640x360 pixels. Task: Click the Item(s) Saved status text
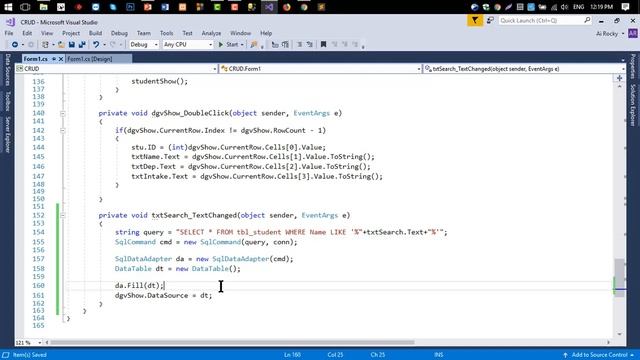pyautogui.click(x=30, y=355)
